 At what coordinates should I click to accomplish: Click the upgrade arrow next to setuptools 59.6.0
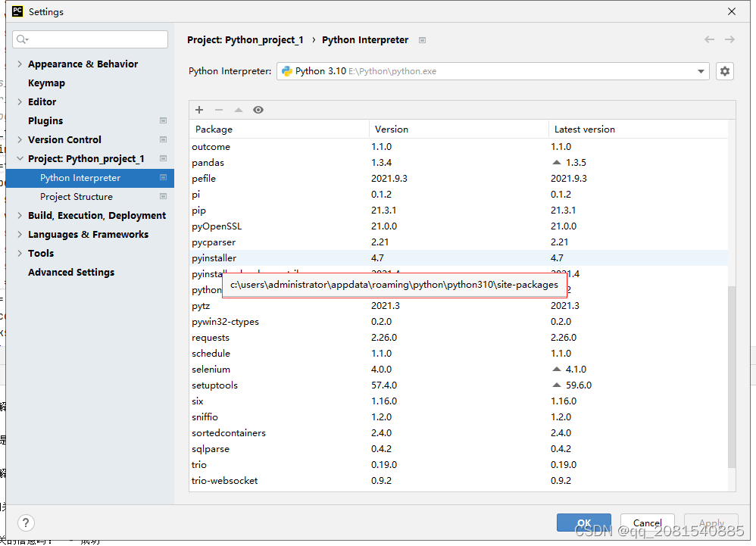tap(557, 385)
